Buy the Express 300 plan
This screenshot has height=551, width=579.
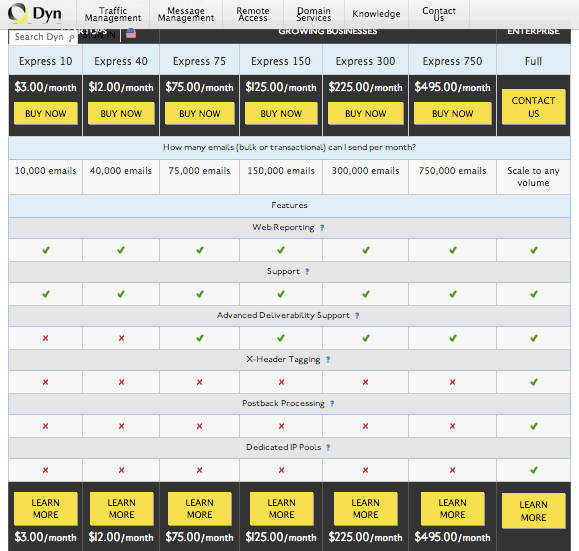(x=366, y=113)
